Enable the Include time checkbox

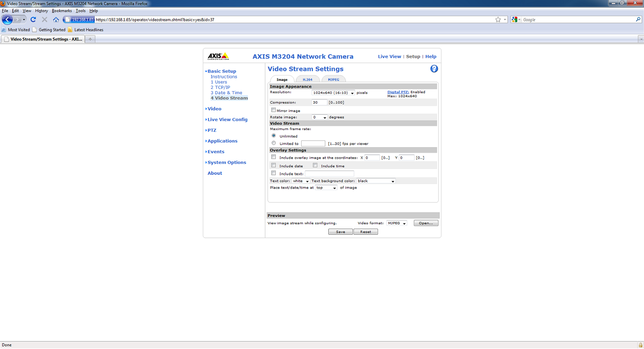315,165
